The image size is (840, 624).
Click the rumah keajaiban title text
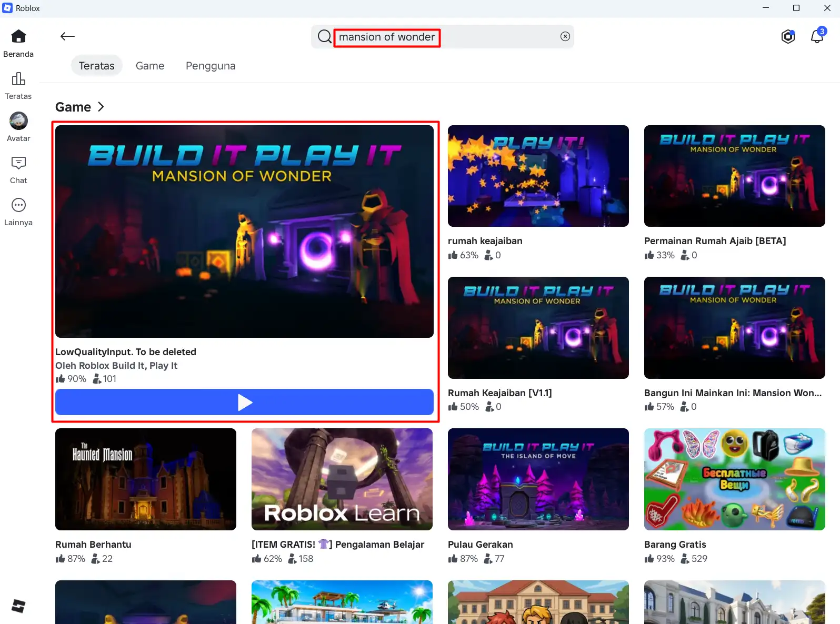click(x=485, y=241)
